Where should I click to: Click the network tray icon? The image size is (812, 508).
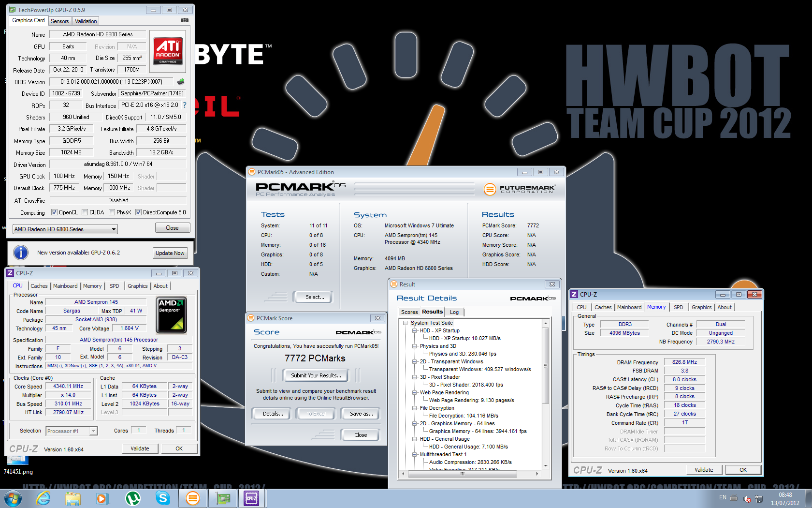click(x=759, y=498)
